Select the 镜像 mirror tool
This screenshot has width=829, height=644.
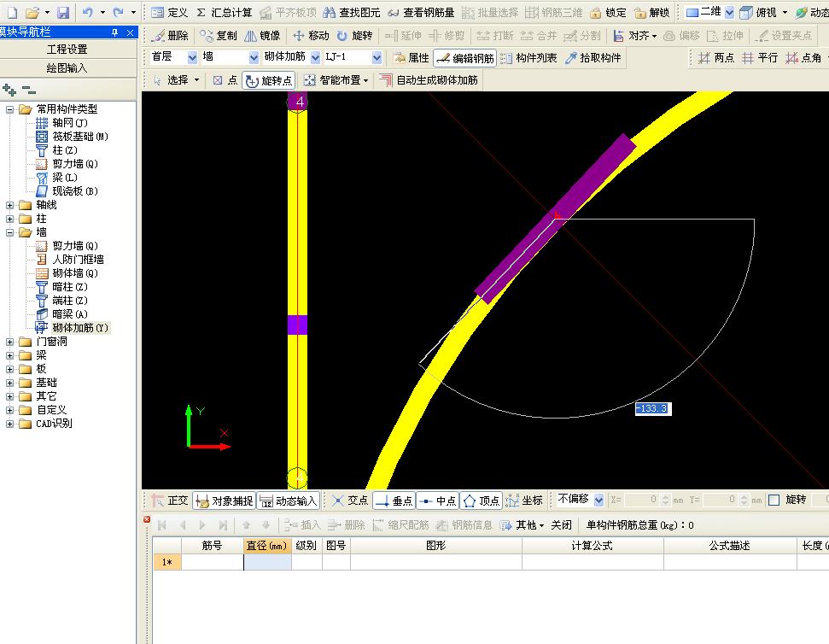tap(262, 35)
